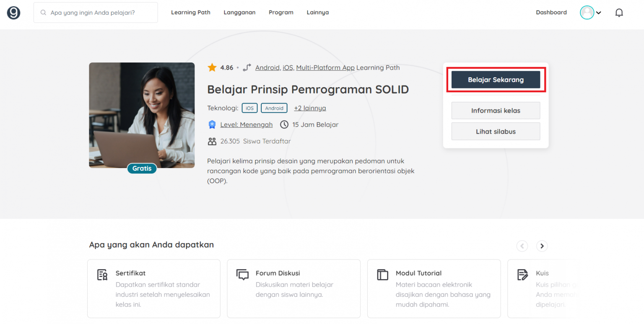Click the star rating icon

[211, 67]
